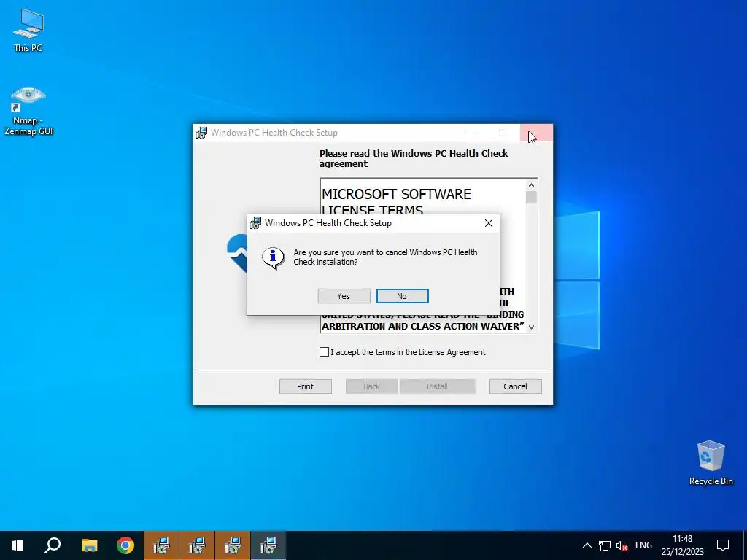The height and width of the screenshot is (560, 747).
Task: Select the Recycle Bin icon
Action: point(711,463)
